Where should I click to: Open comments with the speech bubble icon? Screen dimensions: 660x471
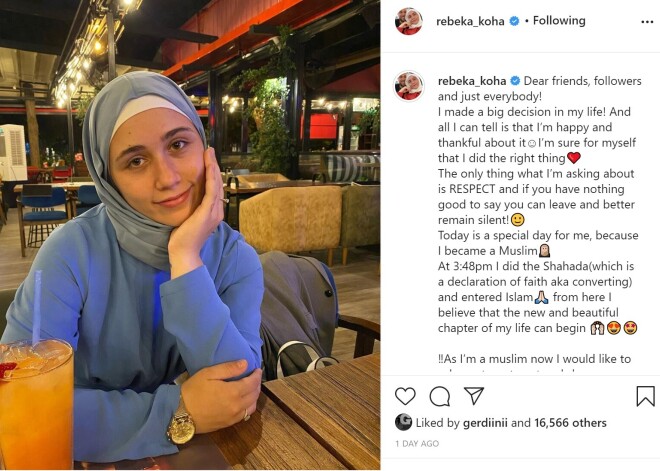click(440, 396)
